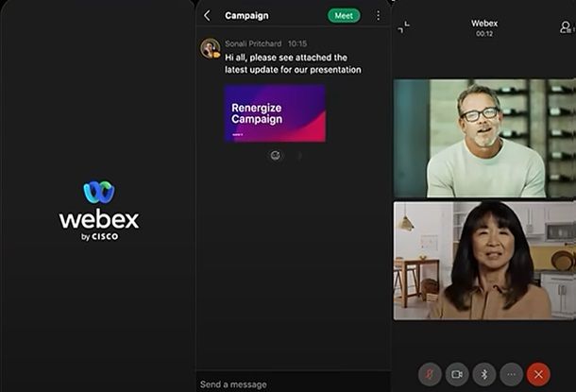
Task: Open Sonali Pritchard's profile avatar
Action: pyautogui.click(x=211, y=48)
